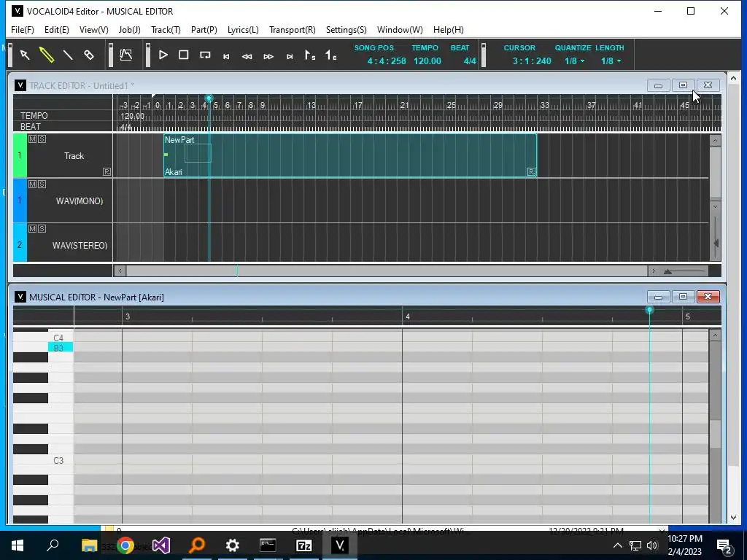
Task: Click the song position marker in Musical Editor ruler
Action: 649,311
